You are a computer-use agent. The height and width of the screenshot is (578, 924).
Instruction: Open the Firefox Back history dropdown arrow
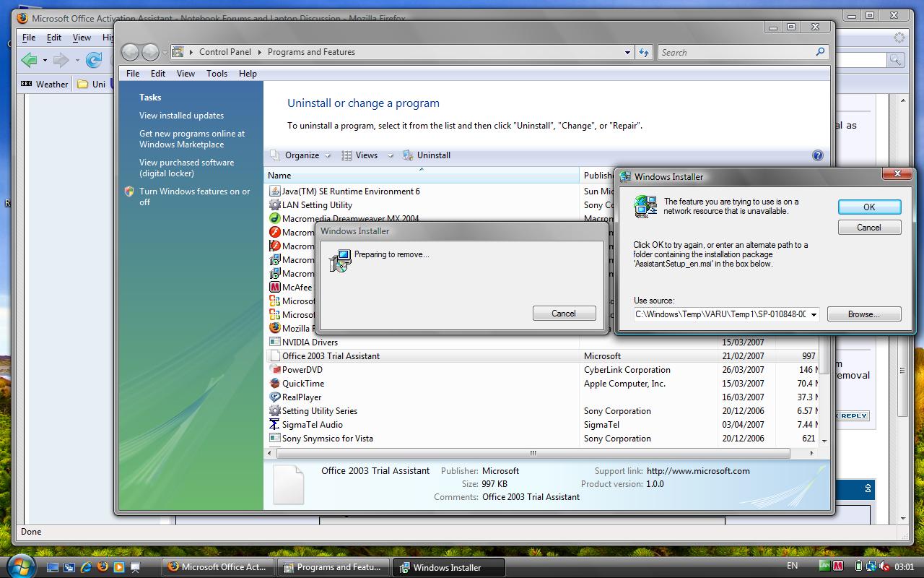(45, 60)
